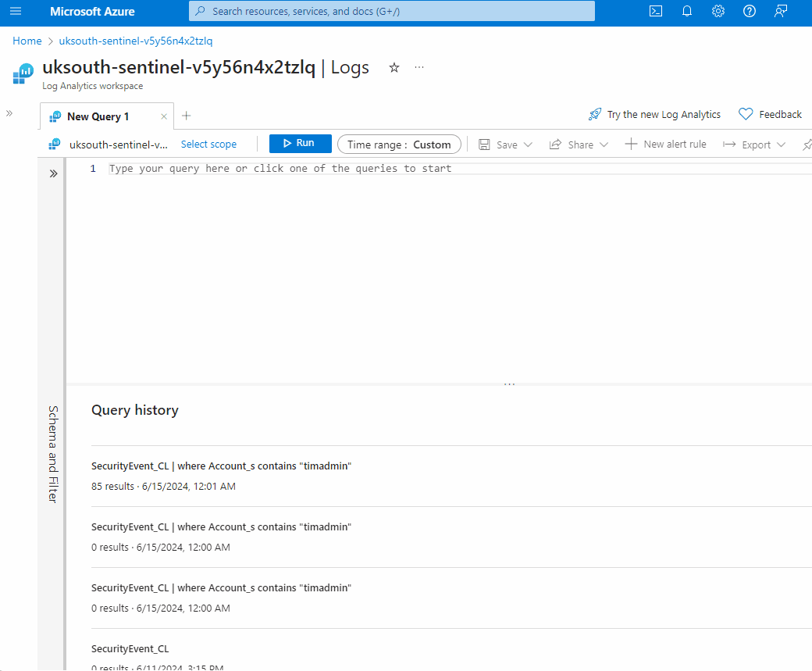Viewport: 812px width, 671px height.
Task: Click the Microsoft Azure brand label
Action: pos(92,12)
